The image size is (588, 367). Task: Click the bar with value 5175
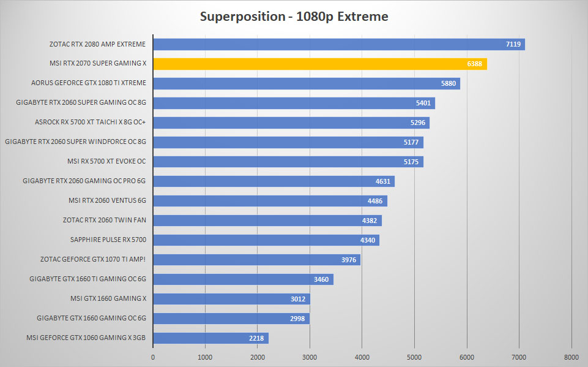(x=288, y=162)
